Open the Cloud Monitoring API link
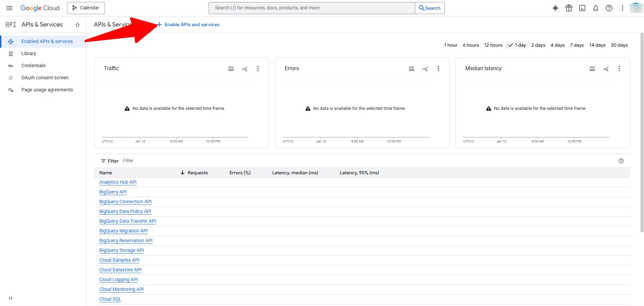Image resolution: width=644 pixels, height=306 pixels. [x=121, y=289]
